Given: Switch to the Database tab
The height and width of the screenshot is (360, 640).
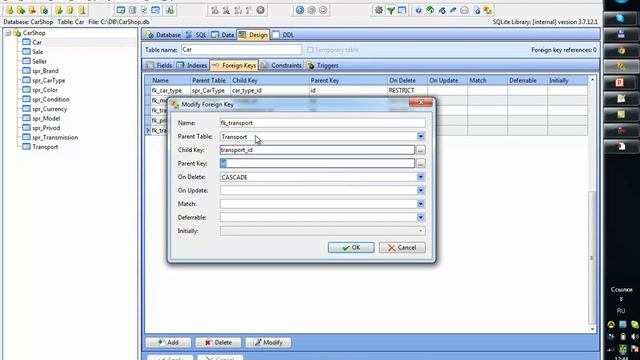Looking at the screenshot, I should (x=163, y=35).
